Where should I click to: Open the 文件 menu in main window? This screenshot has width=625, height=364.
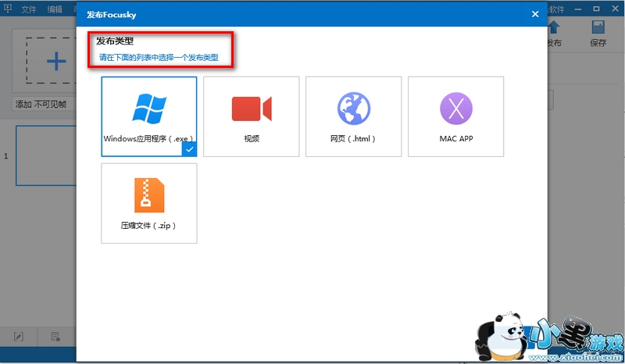point(29,9)
